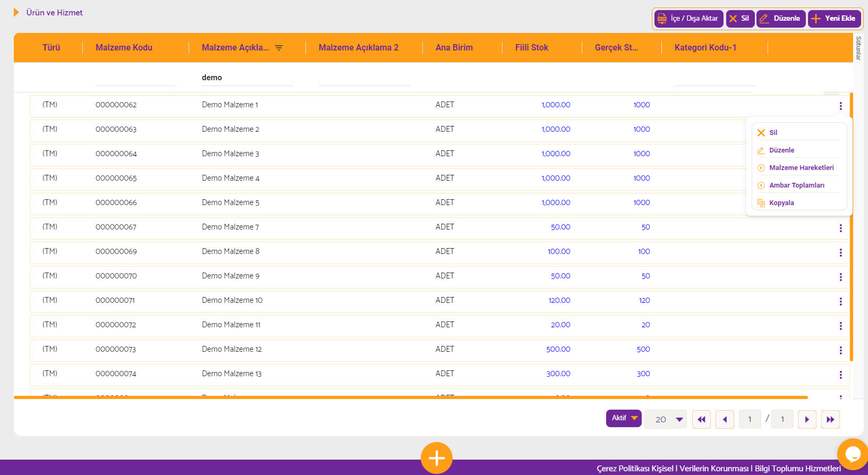The width and height of the screenshot is (868, 475).
Task: Choose Kopyala from context menu
Action: [798, 203]
